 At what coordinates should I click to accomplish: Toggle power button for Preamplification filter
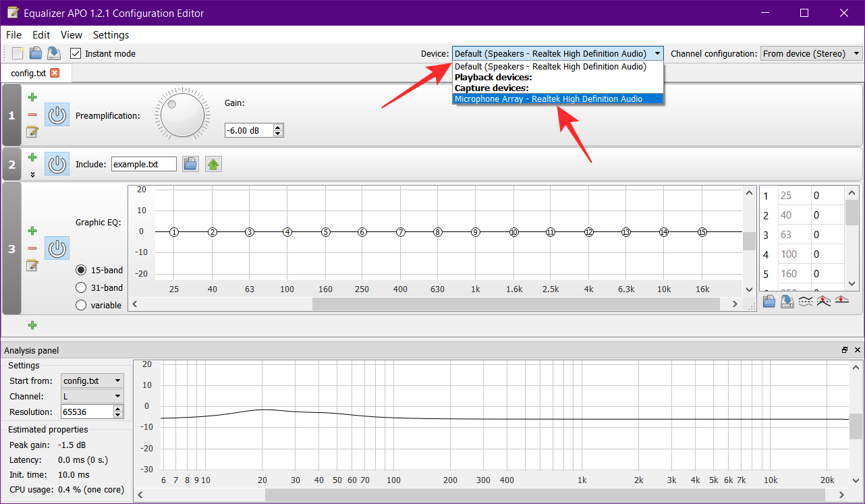pyautogui.click(x=57, y=115)
